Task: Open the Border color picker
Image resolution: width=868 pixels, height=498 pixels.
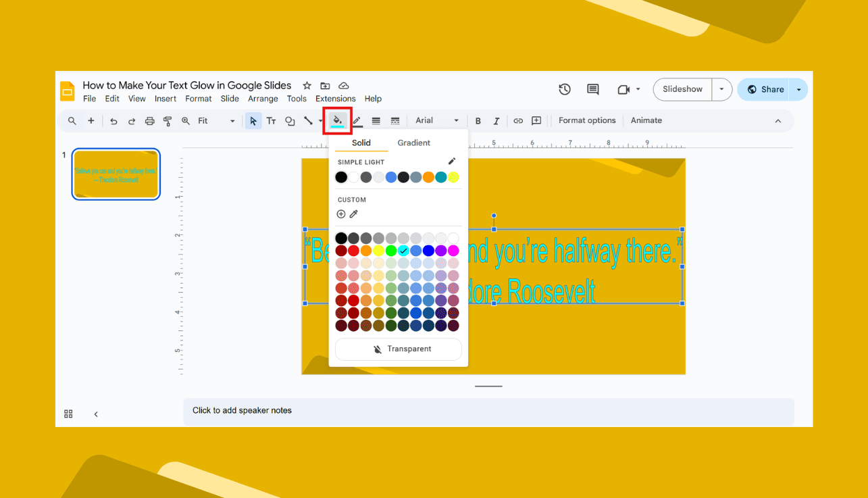Action: (x=357, y=120)
